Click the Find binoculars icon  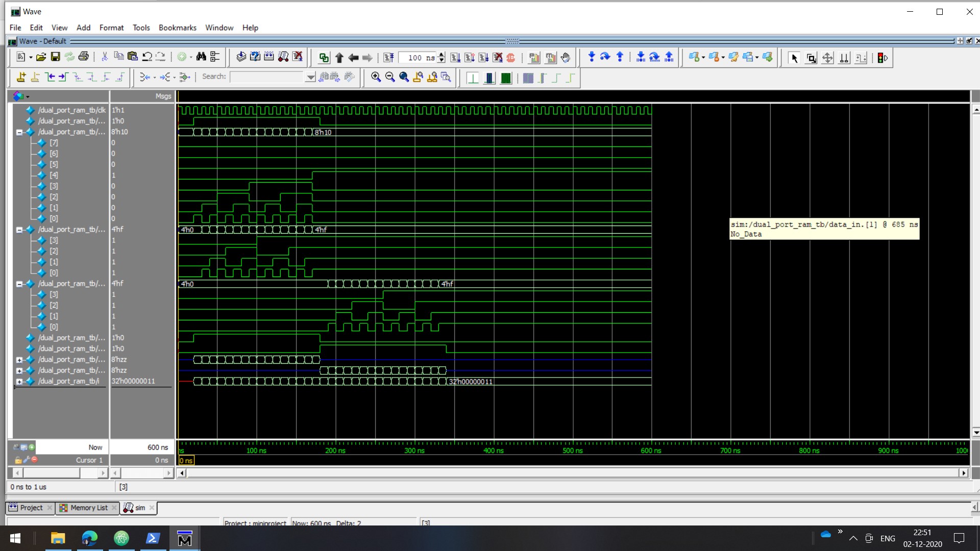[x=201, y=57]
